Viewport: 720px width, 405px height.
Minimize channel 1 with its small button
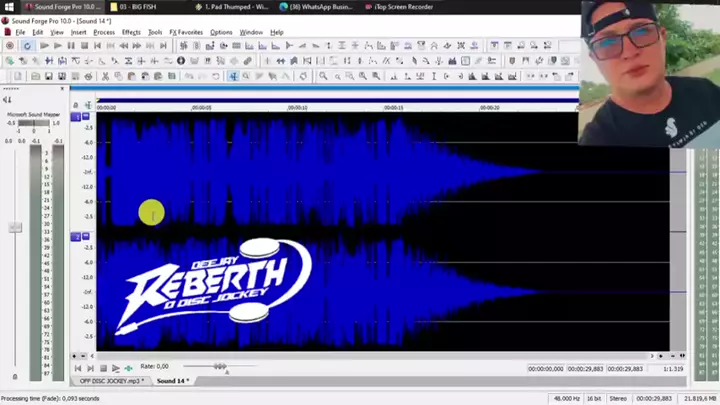(86, 116)
